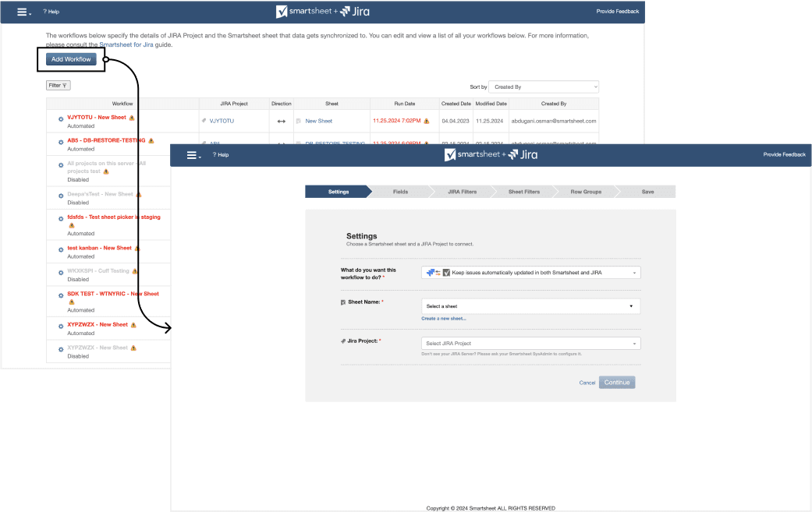The image size is (812, 512).
Task: Click Help in the back workflows window
Action: pos(51,12)
